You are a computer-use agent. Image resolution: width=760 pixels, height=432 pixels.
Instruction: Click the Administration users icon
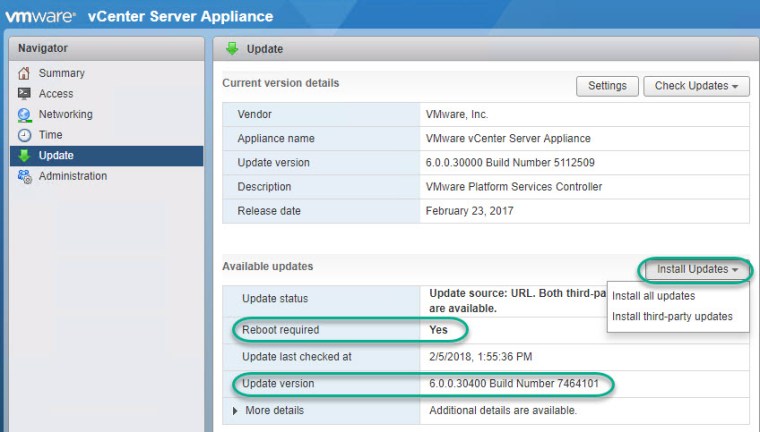pos(25,176)
